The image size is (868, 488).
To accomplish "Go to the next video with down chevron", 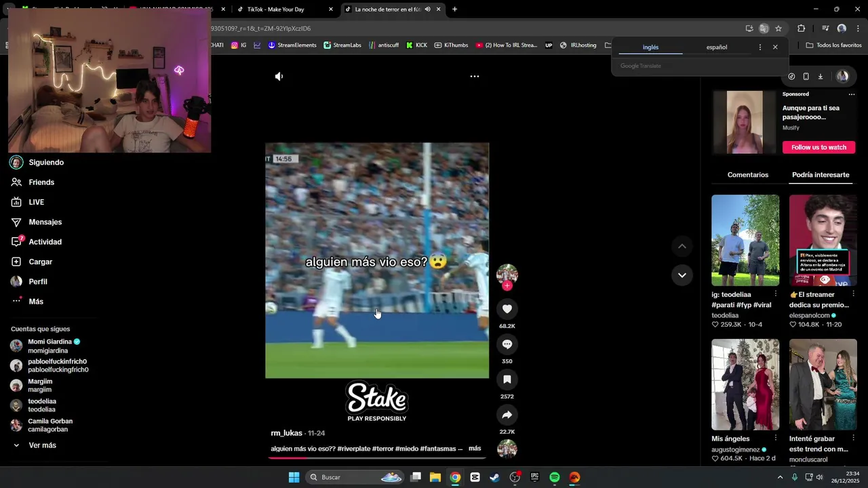I will pos(682,275).
